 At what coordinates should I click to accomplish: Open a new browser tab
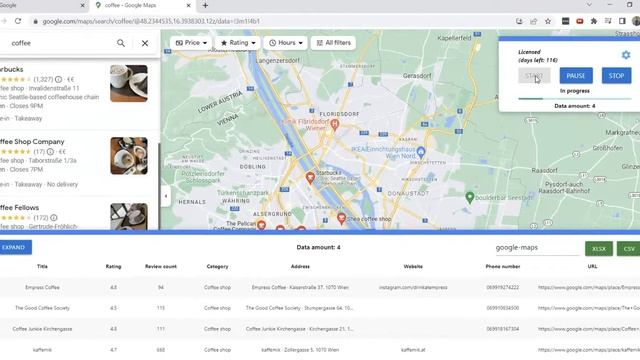point(205,5)
